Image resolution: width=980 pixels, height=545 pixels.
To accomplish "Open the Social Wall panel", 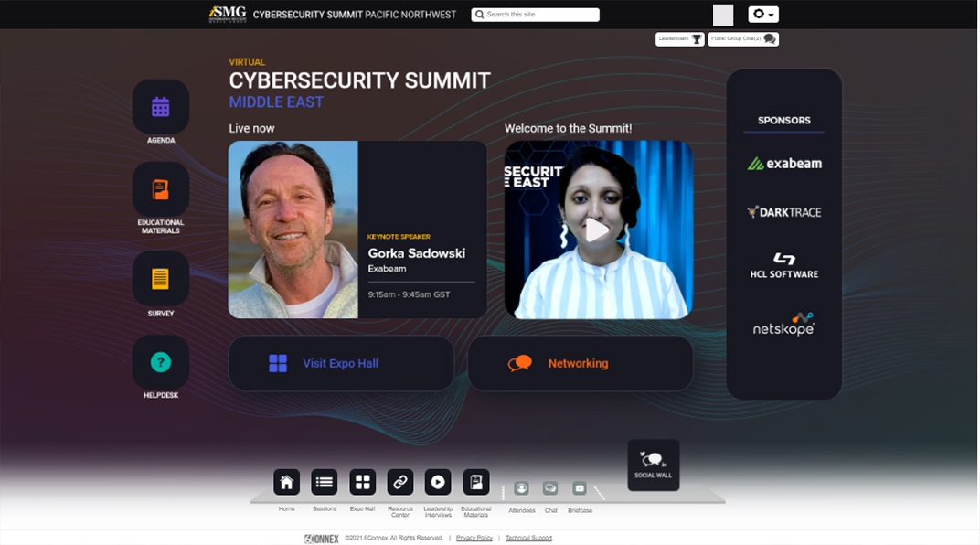I will click(653, 465).
